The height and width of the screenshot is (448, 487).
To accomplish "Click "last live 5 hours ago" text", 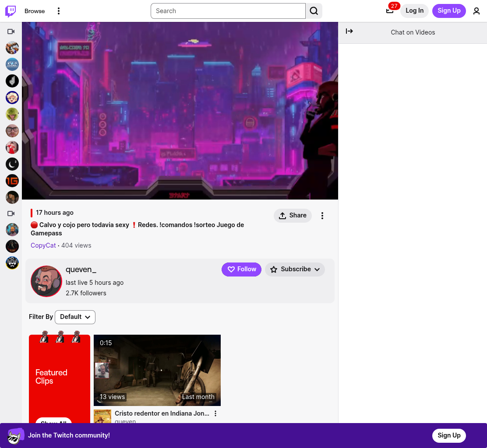I will pos(95,282).
